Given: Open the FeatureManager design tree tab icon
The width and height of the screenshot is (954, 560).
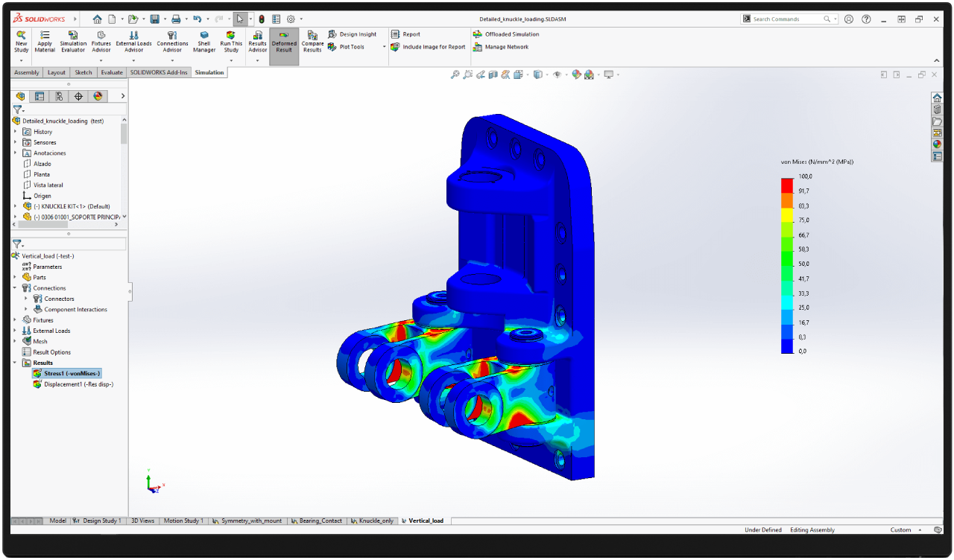Looking at the screenshot, I should click(20, 96).
